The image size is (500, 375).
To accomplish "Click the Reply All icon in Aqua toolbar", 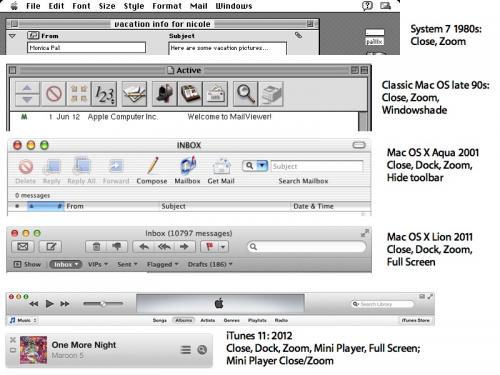I will [81, 171].
